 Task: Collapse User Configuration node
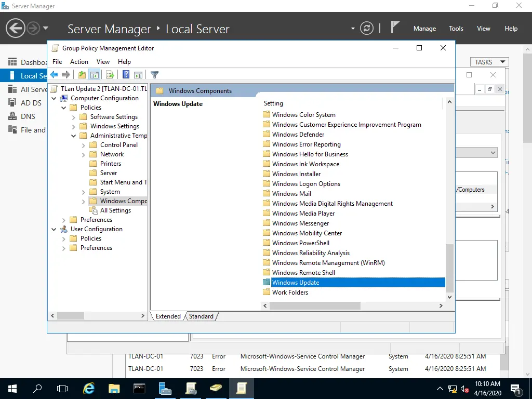[x=54, y=229]
